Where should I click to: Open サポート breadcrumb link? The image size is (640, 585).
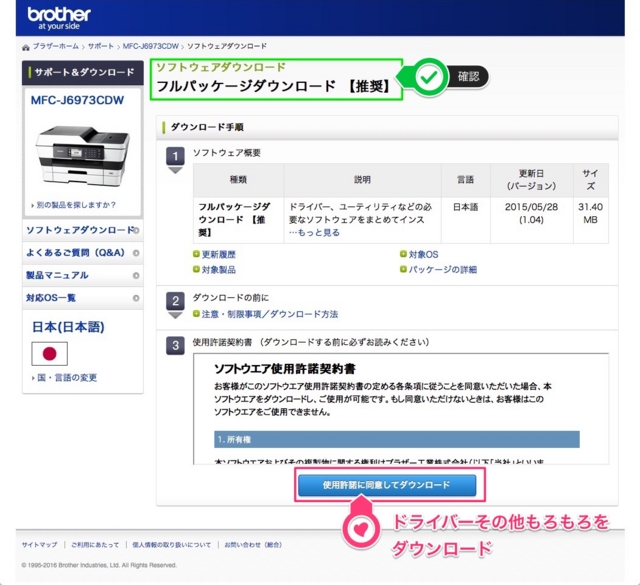pyautogui.click(x=101, y=46)
